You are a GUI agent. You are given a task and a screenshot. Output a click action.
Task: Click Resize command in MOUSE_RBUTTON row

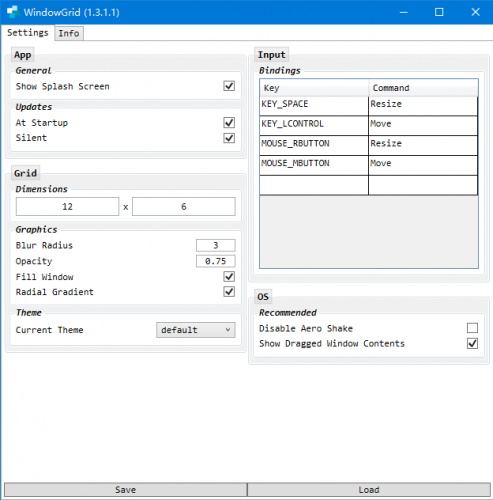[423, 145]
